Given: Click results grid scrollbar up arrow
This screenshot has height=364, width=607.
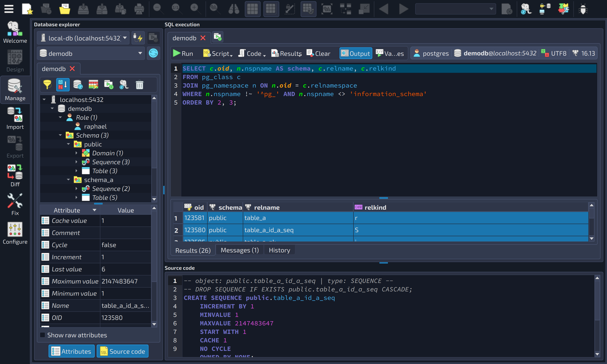Looking at the screenshot, I should coord(592,205).
